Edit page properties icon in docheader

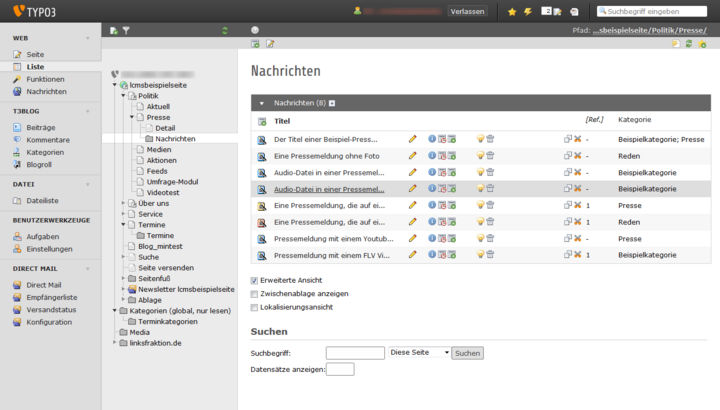click(x=270, y=44)
